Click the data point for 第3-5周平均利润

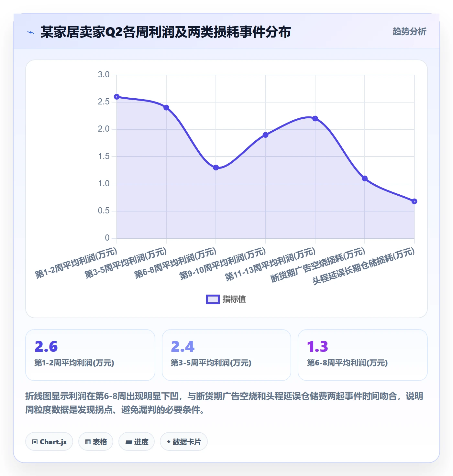tap(166, 108)
